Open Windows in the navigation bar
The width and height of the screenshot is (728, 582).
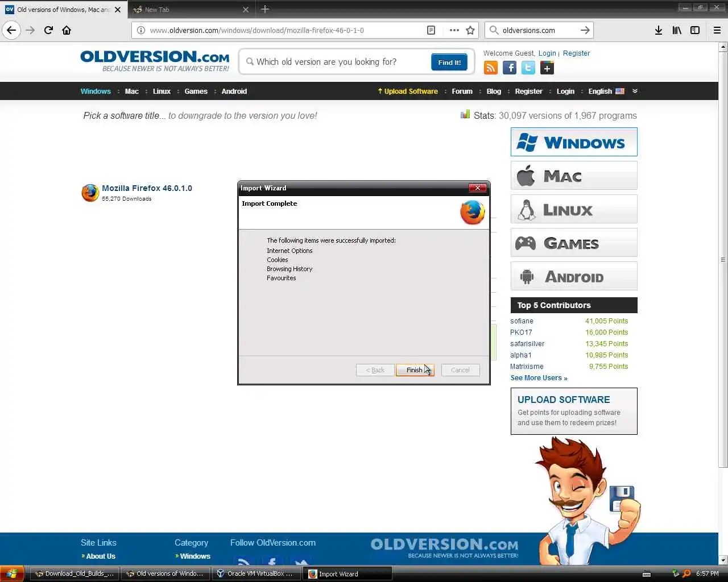pos(96,91)
